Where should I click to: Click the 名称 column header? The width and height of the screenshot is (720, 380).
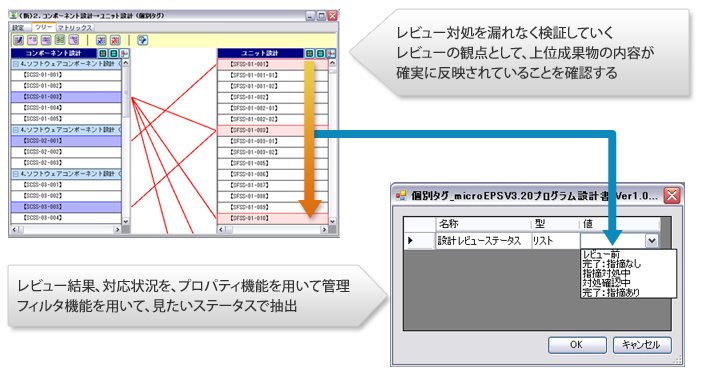(x=483, y=224)
